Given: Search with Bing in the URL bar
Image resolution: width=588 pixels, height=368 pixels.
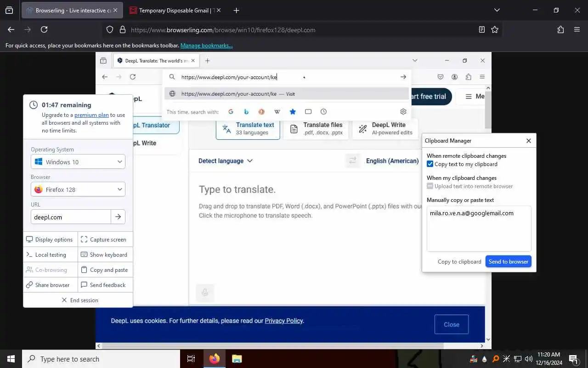Looking at the screenshot, I should pyautogui.click(x=246, y=112).
